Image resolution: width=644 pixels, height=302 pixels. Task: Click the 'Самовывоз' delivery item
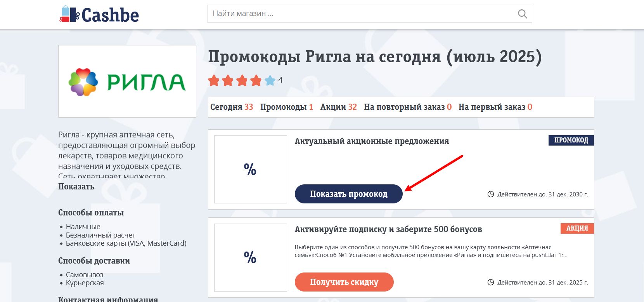[x=85, y=275]
